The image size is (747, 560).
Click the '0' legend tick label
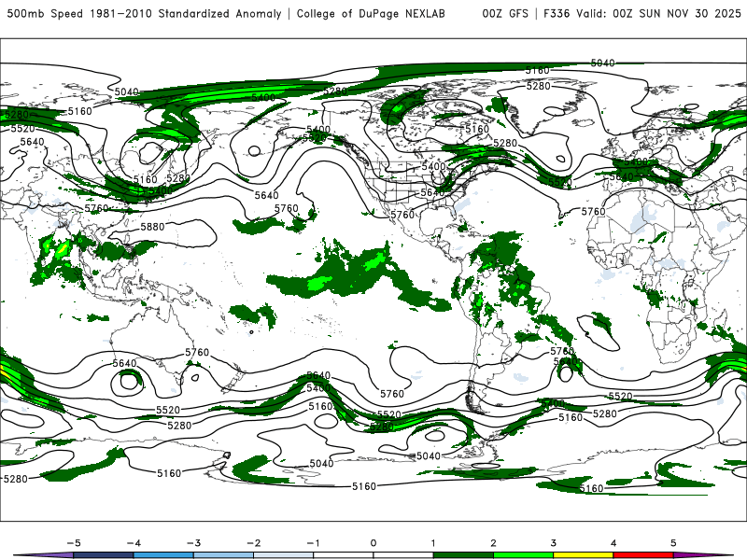tap(373, 543)
